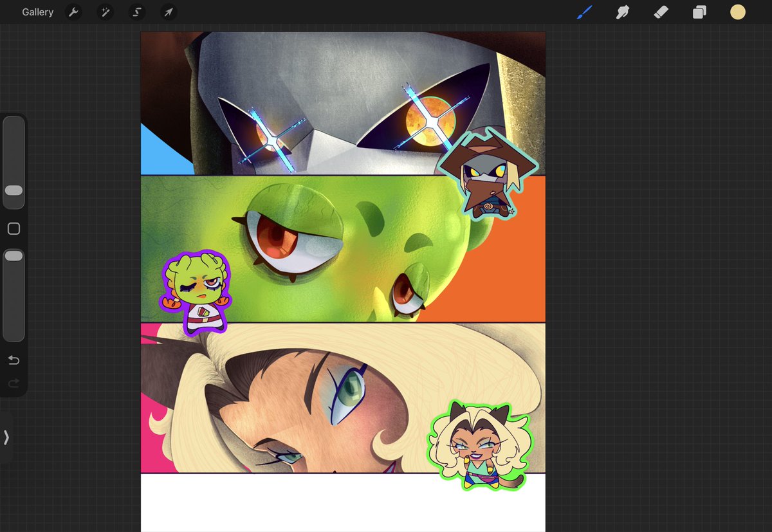
Task: Open the Gallery view
Action: (x=37, y=12)
